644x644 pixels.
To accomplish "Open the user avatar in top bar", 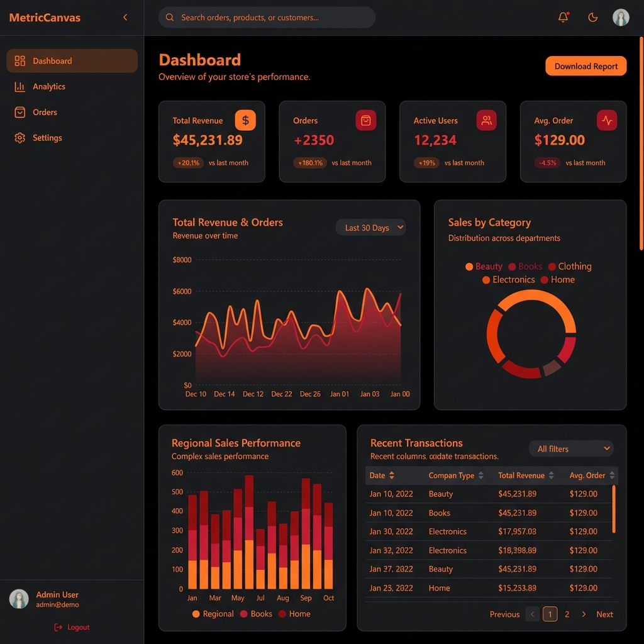I will tap(621, 18).
